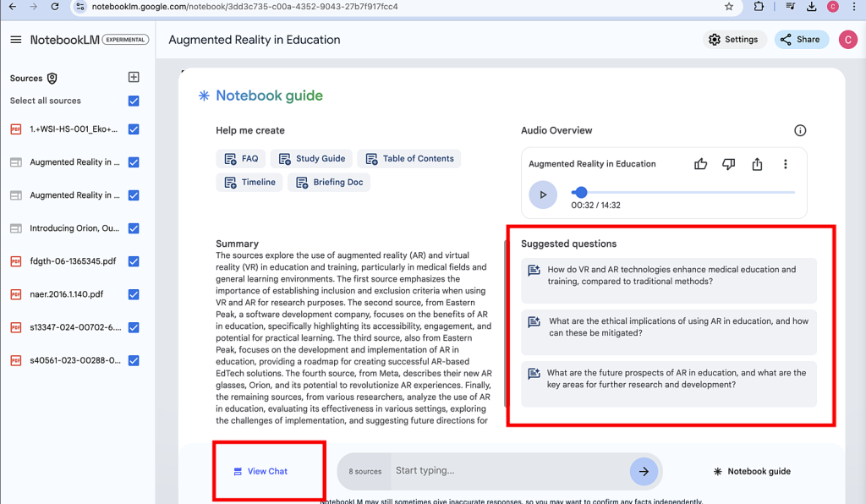Click the Audio Overview info icon

pyautogui.click(x=800, y=130)
